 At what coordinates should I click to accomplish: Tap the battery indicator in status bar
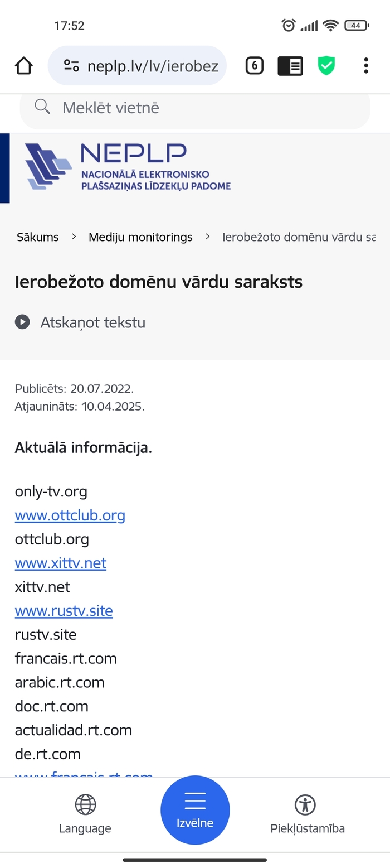355,25
